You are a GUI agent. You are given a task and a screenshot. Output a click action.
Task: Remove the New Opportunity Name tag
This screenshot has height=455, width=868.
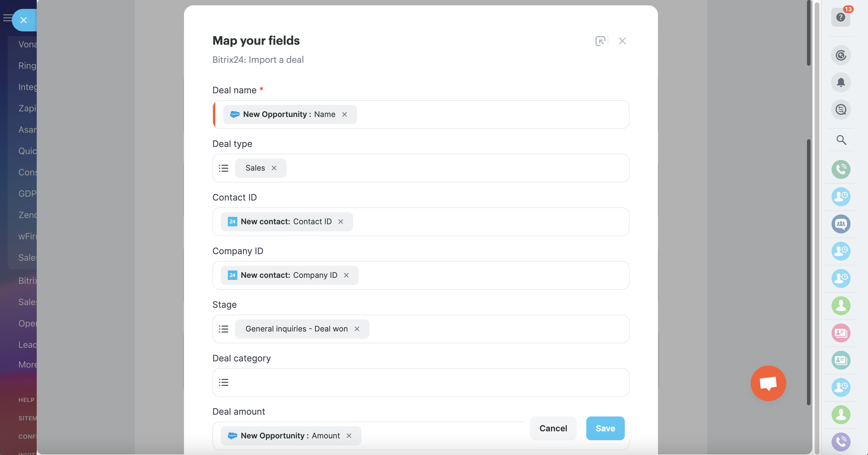(344, 115)
